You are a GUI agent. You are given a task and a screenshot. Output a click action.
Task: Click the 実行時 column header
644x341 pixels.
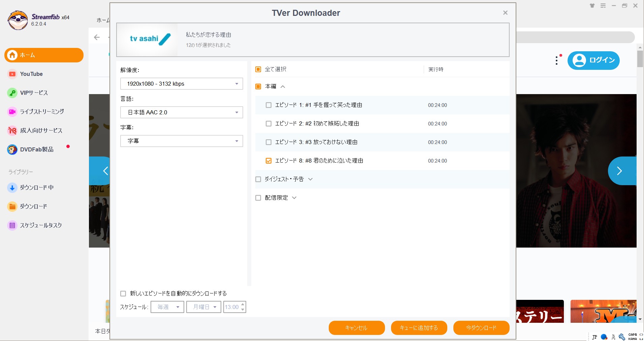click(436, 69)
